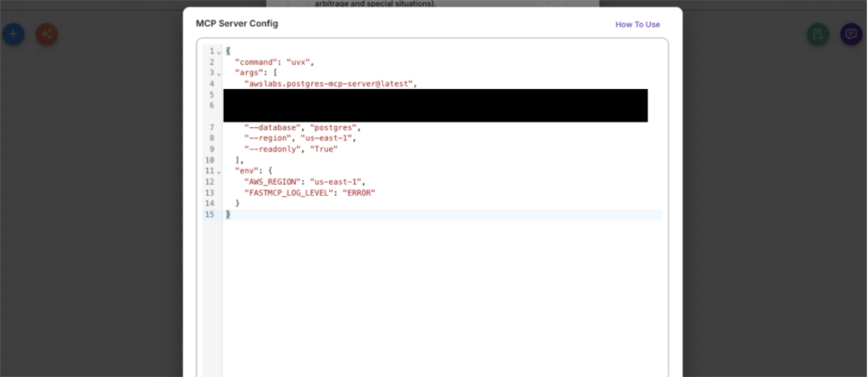Screen dimensions: 868x377
Task: Click the "us-east-1" value on line 12
Action: (x=336, y=182)
